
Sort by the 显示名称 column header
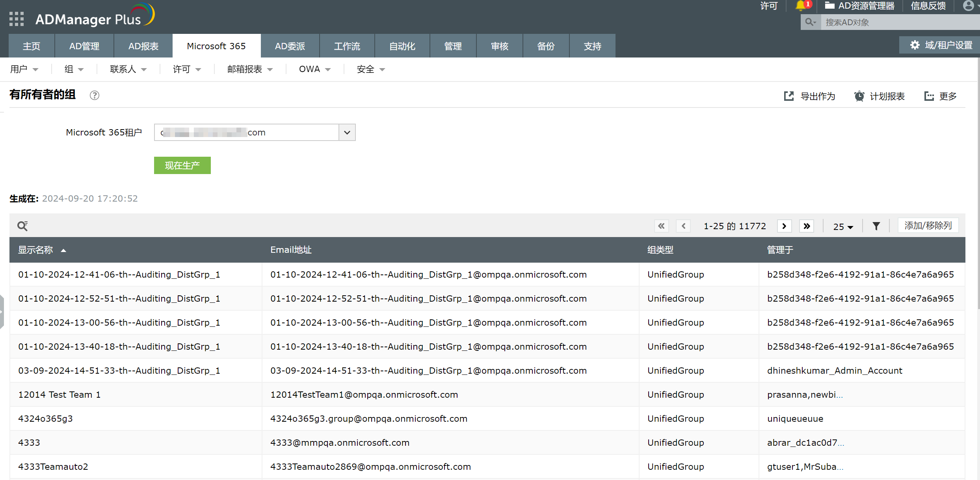coord(35,250)
